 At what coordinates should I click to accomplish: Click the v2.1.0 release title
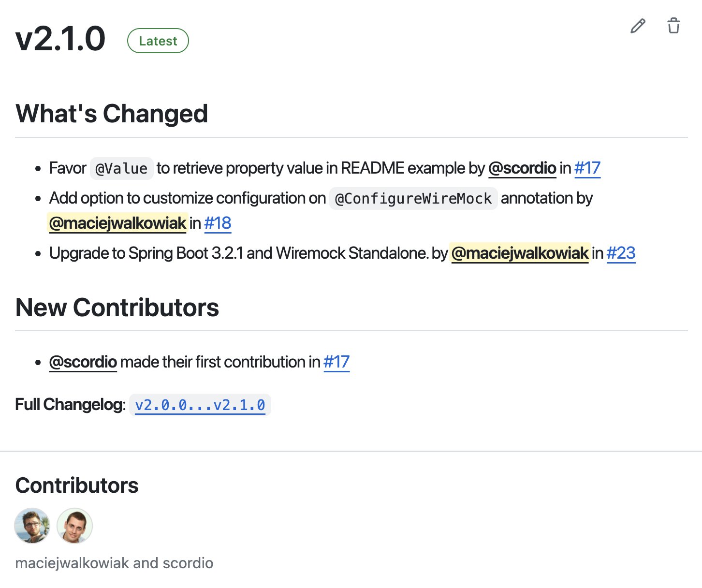tap(60, 39)
